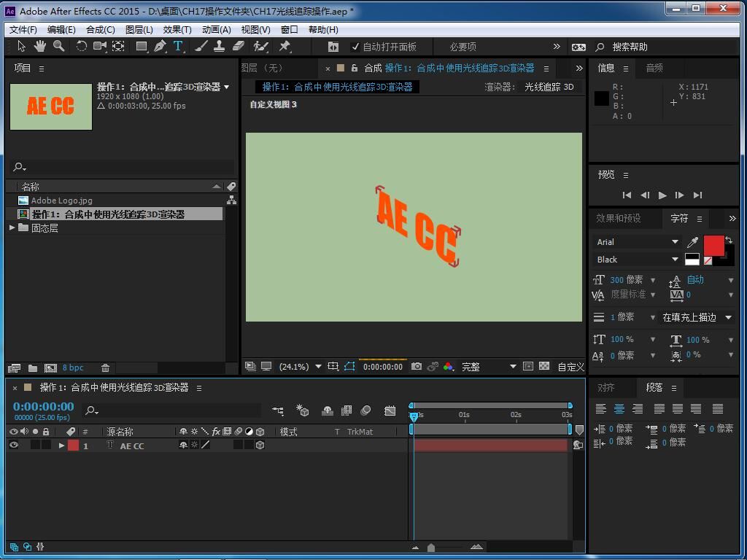Expand the AE CC layer properties
Viewport: 747px width, 560px height.
click(61, 446)
